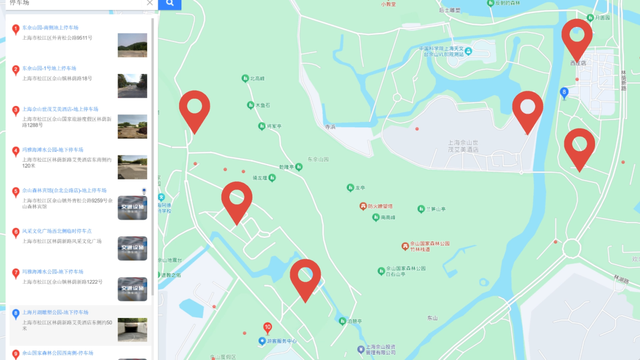Viewport: 640px width, 360px height.
Task: Select result marker number 4 in list
Action: 16,151
